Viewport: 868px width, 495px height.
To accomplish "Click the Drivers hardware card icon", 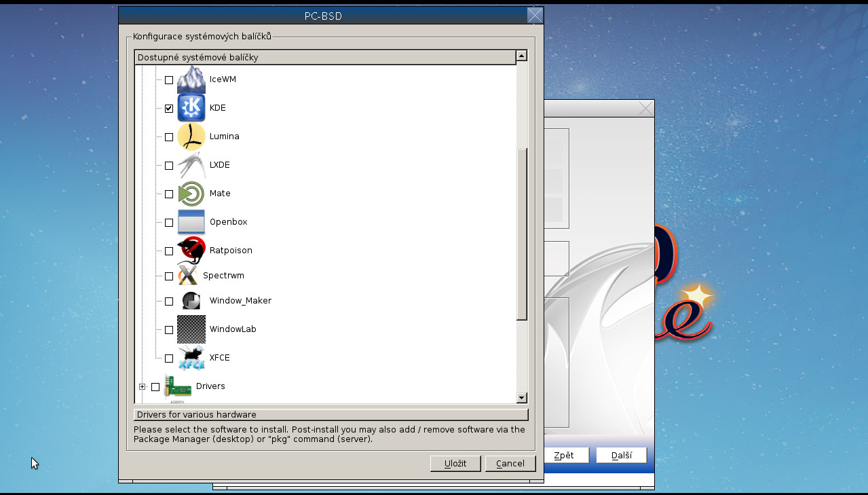I will tap(178, 386).
